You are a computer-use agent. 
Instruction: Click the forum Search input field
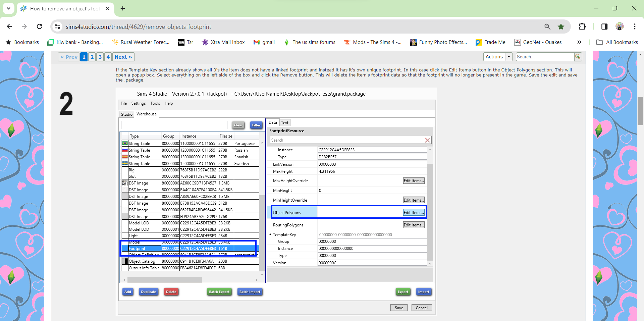544,57
